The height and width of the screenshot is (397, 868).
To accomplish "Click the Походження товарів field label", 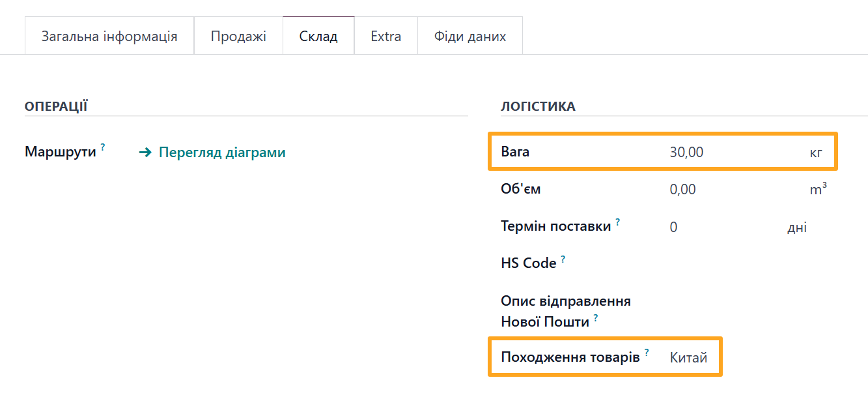I will 570,357.
